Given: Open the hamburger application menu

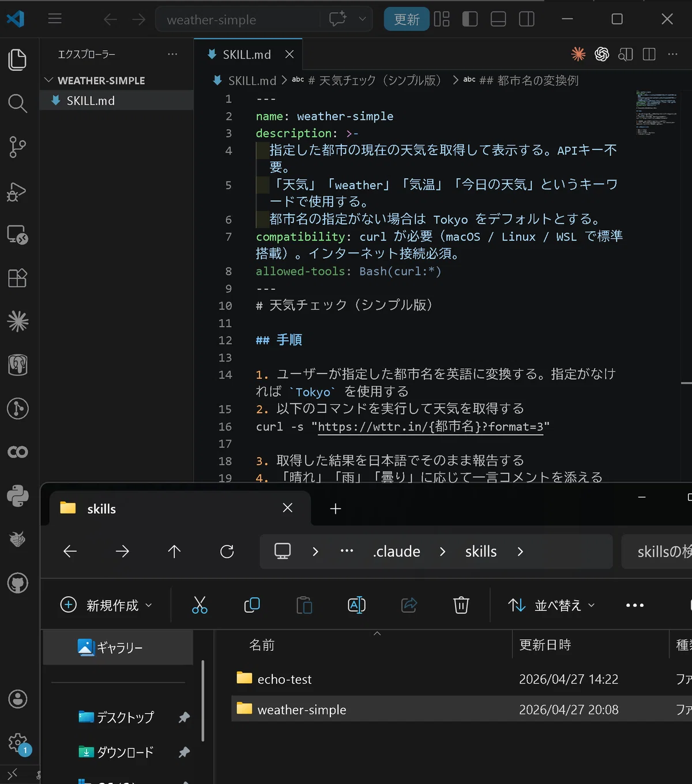Looking at the screenshot, I should tap(55, 19).
